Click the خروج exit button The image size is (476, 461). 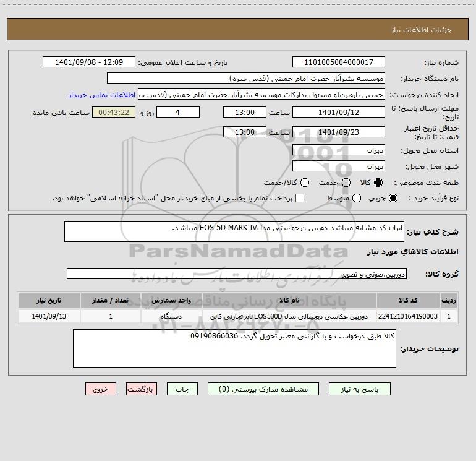pyautogui.click(x=101, y=389)
